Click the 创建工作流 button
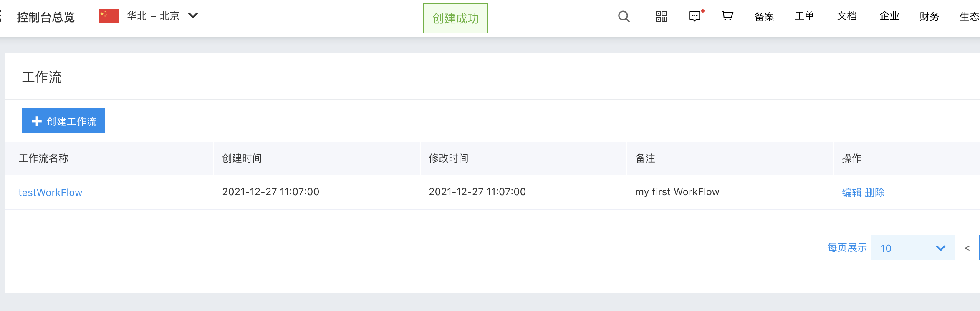This screenshot has width=980, height=311. pyautogui.click(x=63, y=121)
